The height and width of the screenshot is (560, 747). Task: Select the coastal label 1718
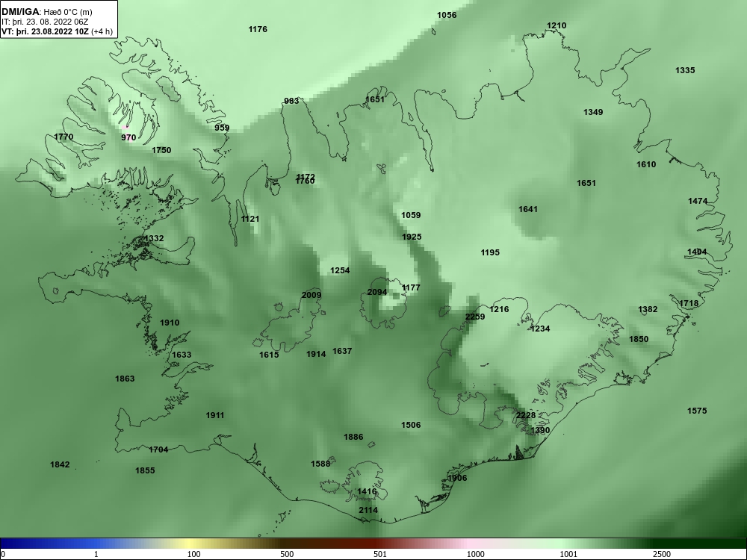pyautogui.click(x=689, y=304)
